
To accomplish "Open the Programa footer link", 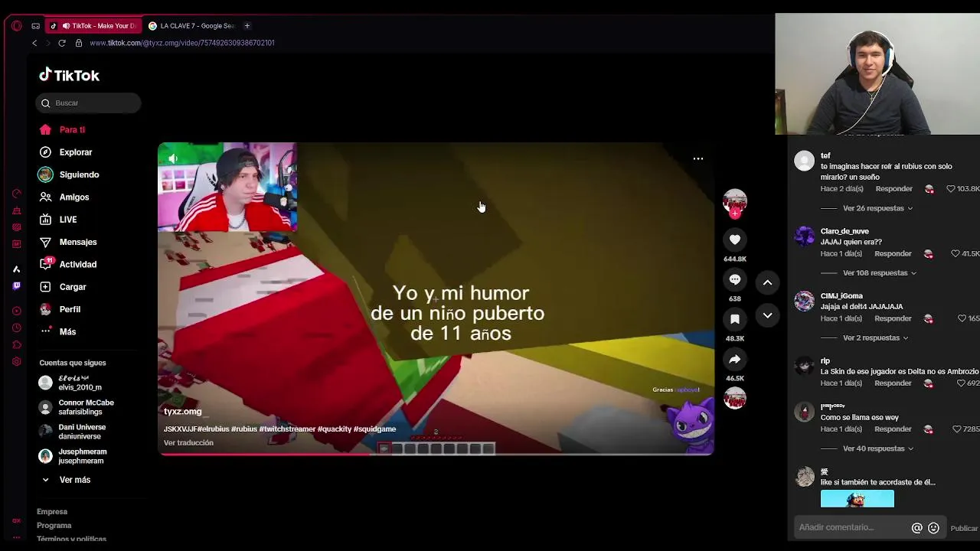I will coord(54,526).
